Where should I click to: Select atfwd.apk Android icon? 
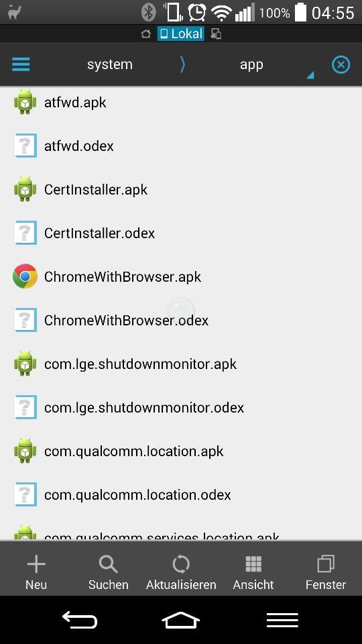(x=25, y=102)
